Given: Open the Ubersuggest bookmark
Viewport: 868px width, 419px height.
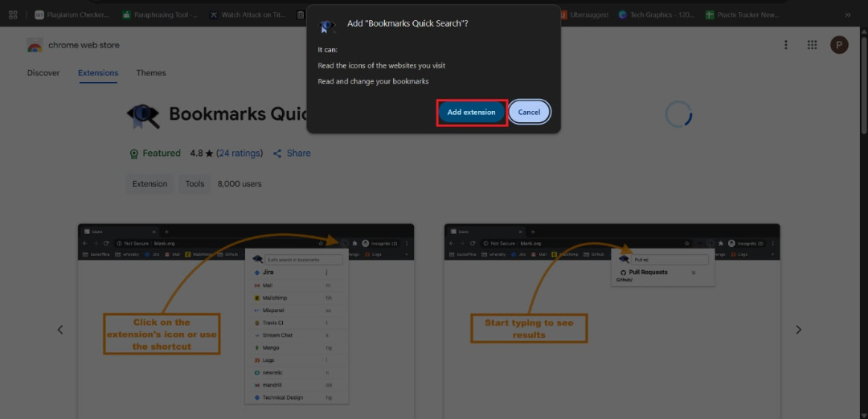Looking at the screenshot, I should coord(584,15).
